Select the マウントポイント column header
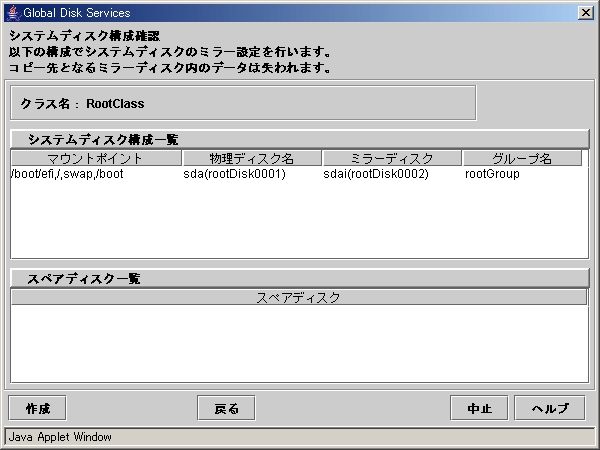600x450 pixels. tap(96, 158)
